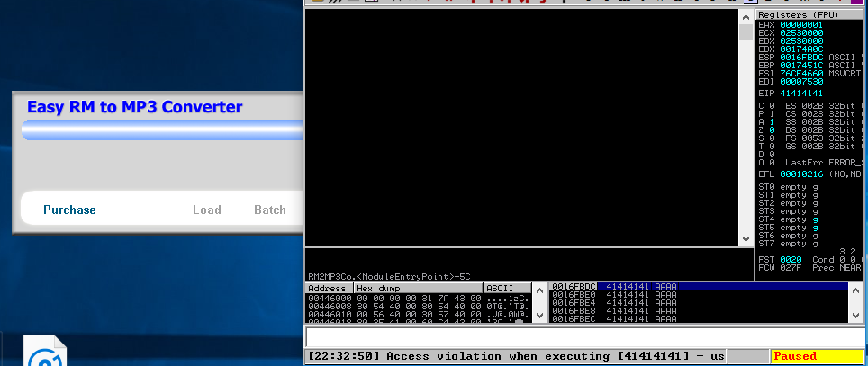Select stack row 0016FBDC
Viewport: 868px width, 366px height.
(x=699, y=286)
